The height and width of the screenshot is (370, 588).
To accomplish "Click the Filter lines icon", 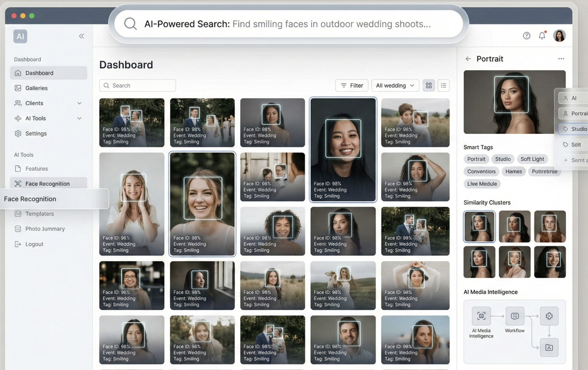I will pos(344,85).
